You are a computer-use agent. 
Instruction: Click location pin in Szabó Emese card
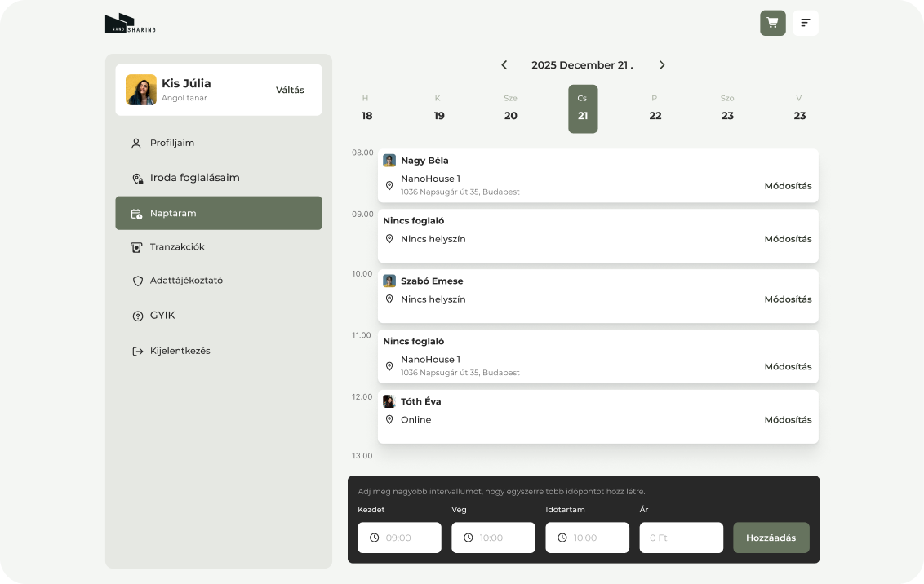(x=389, y=299)
